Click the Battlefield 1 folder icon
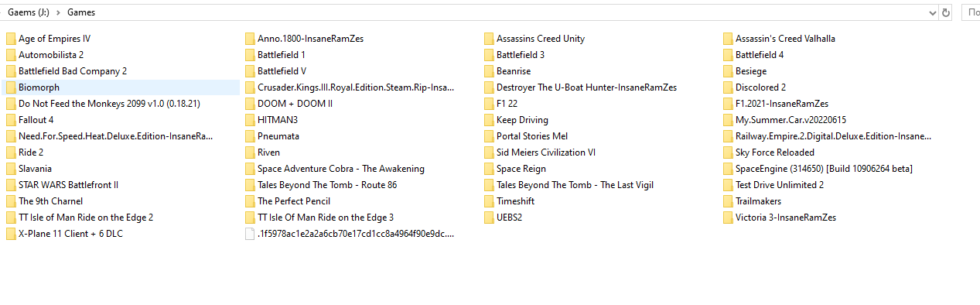 click(250, 55)
